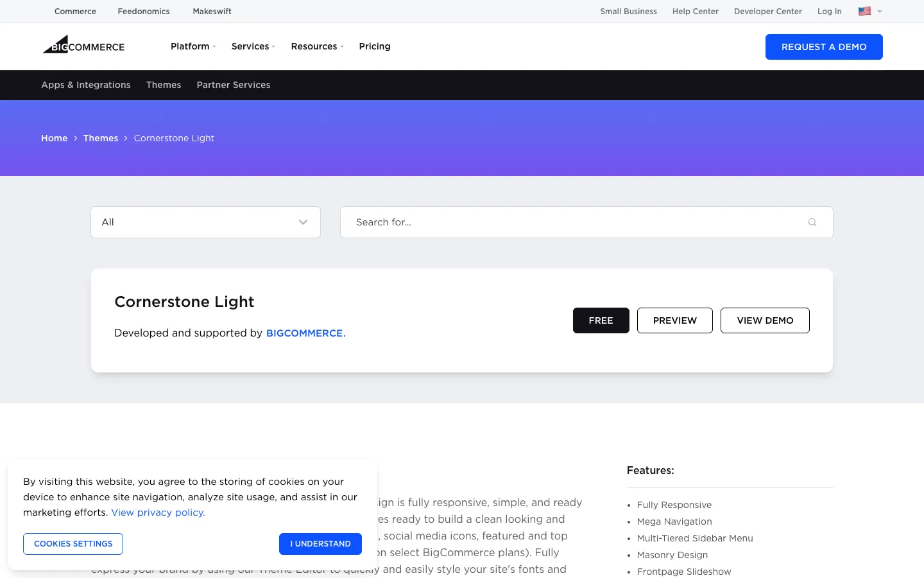Open View privacy policy link
The height and width of the screenshot is (578, 924).
pos(158,512)
